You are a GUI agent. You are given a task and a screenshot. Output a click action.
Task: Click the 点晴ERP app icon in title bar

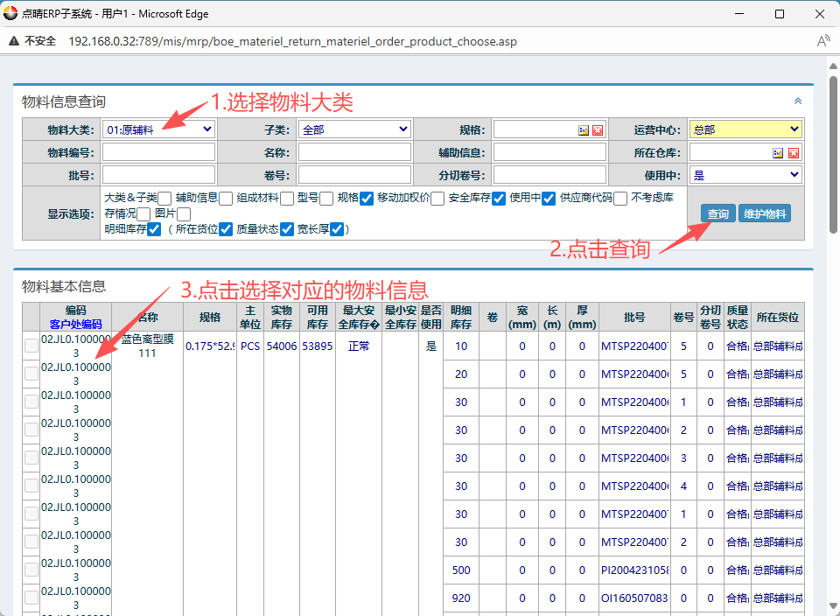tap(10, 13)
